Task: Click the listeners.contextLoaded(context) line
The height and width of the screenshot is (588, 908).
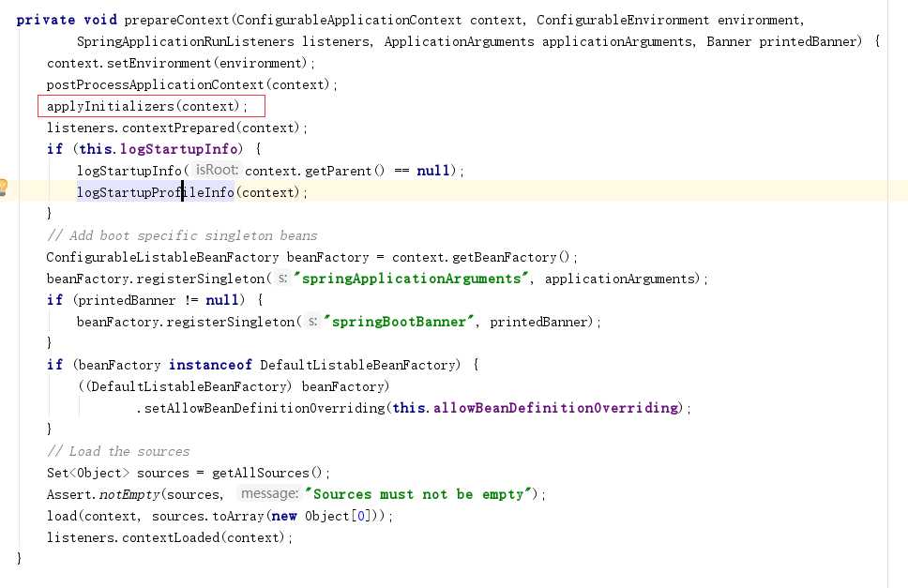Action: 169,538
